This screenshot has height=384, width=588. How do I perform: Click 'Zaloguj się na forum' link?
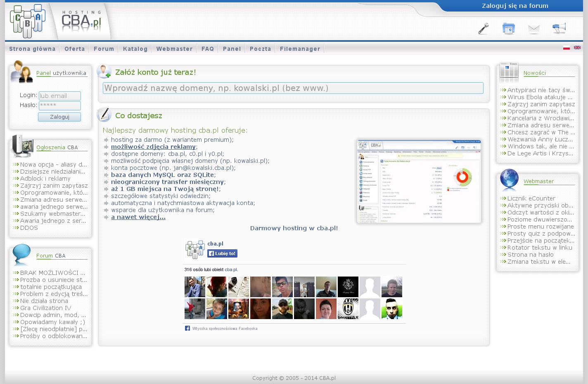515,6
